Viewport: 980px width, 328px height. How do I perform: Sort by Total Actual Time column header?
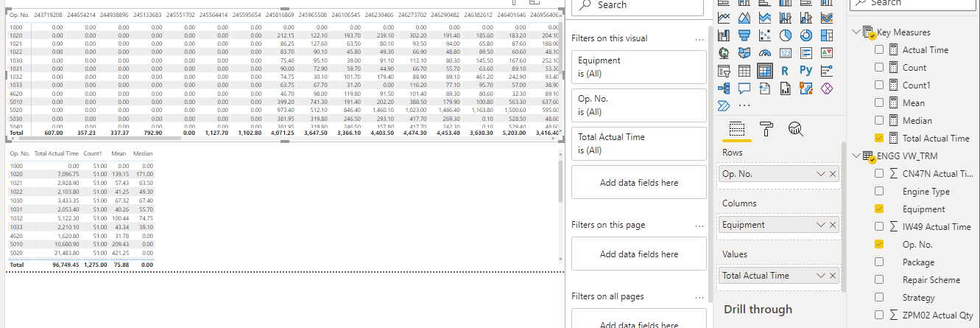click(x=57, y=153)
